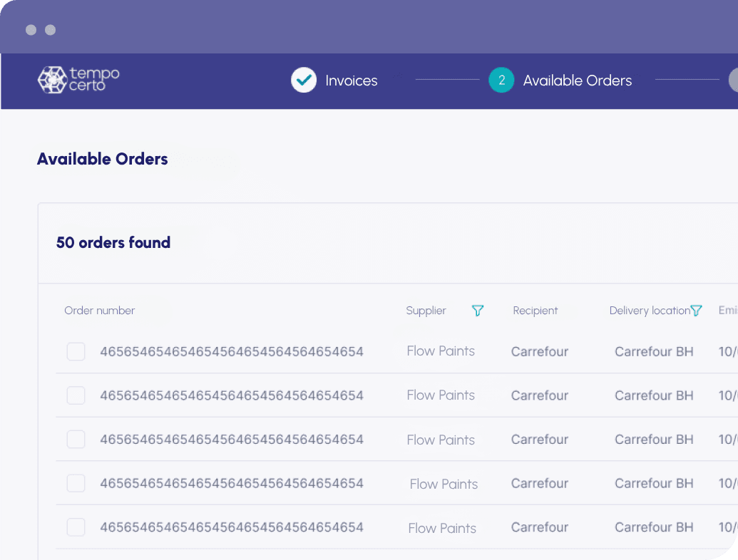Open the Supplier column filter
This screenshot has height=560, width=738.
(x=478, y=311)
